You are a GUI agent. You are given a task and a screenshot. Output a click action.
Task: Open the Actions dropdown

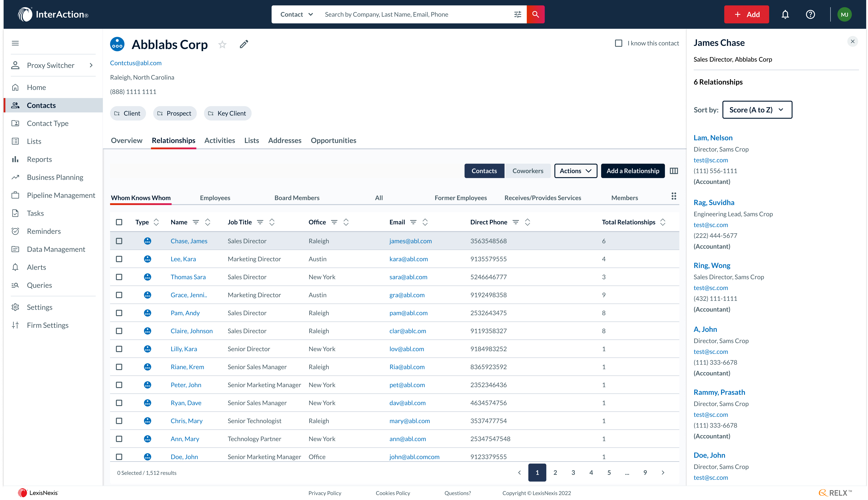575,171
